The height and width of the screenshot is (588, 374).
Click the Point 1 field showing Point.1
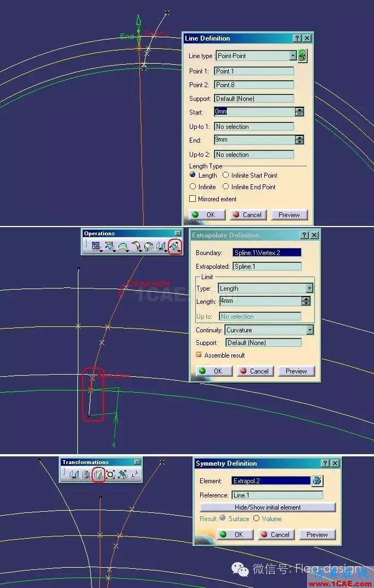[x=254, y=71]
